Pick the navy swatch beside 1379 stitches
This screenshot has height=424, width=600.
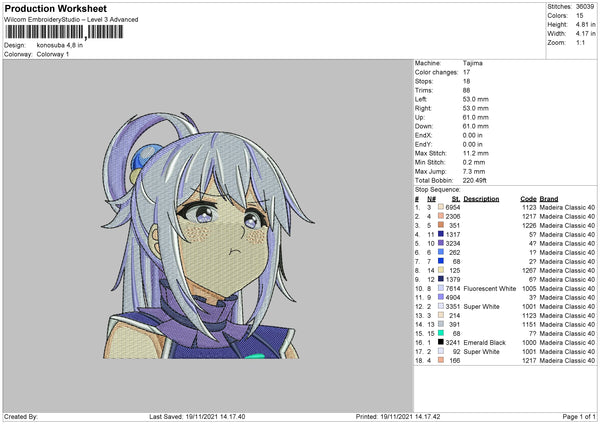(441, 279)
